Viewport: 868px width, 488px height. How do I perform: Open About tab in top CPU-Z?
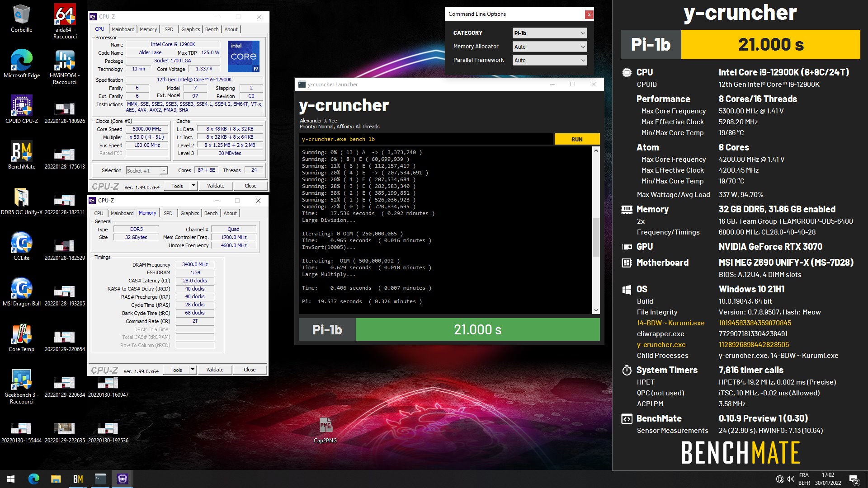[231, 29]
